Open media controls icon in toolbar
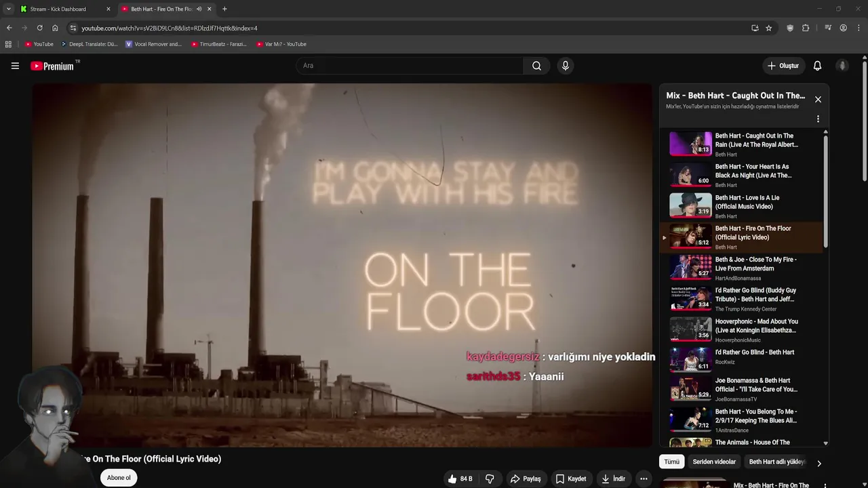 828,28
